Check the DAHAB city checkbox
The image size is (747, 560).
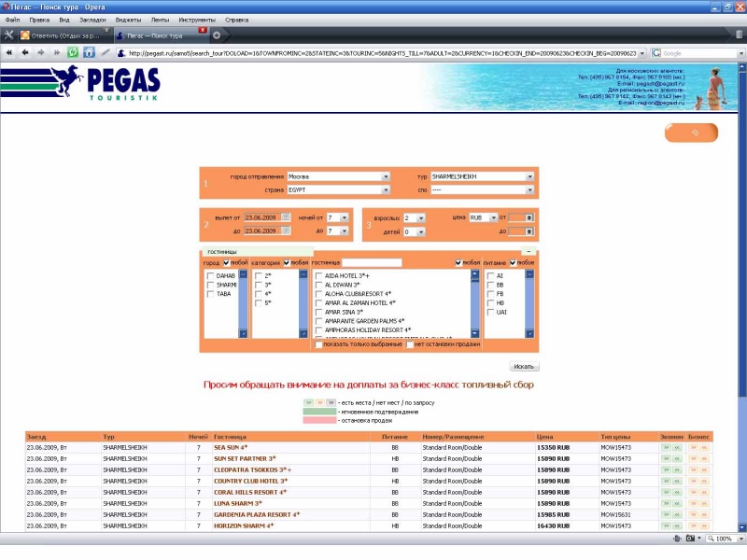(x=211, y=276)
